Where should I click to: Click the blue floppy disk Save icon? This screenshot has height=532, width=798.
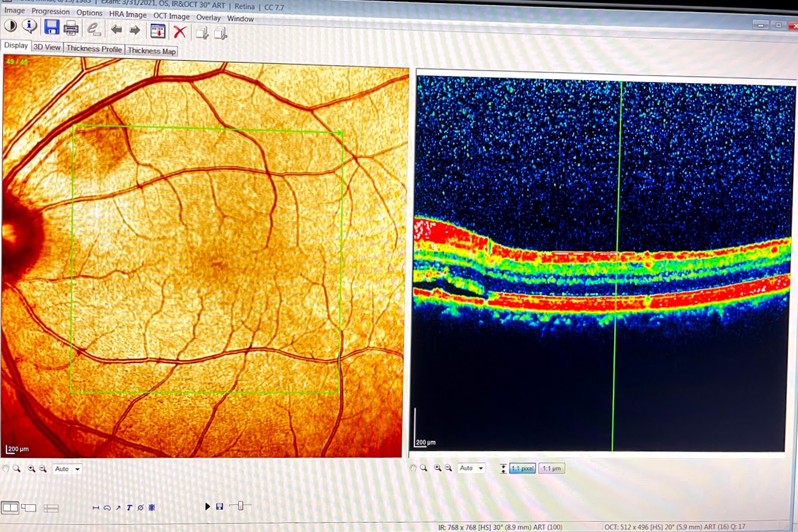(x=51, y=27)
